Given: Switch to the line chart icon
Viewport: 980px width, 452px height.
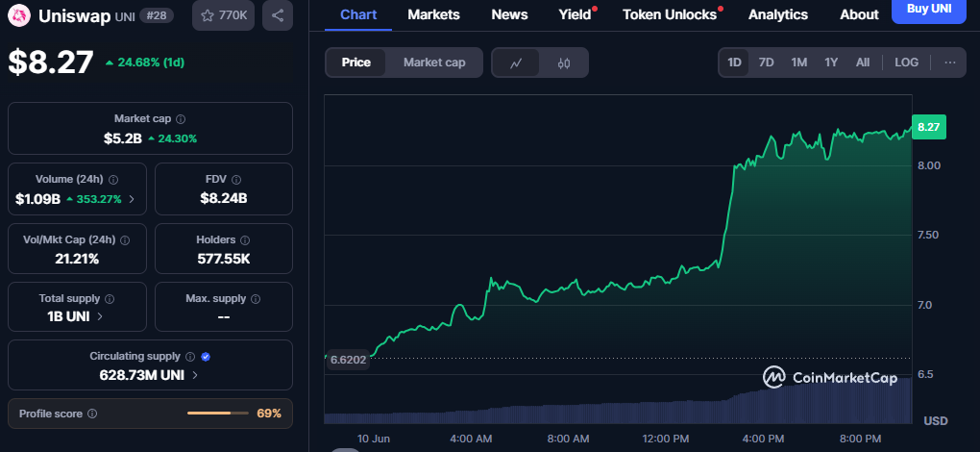Looking at the screenshot, I should [516, 63].
